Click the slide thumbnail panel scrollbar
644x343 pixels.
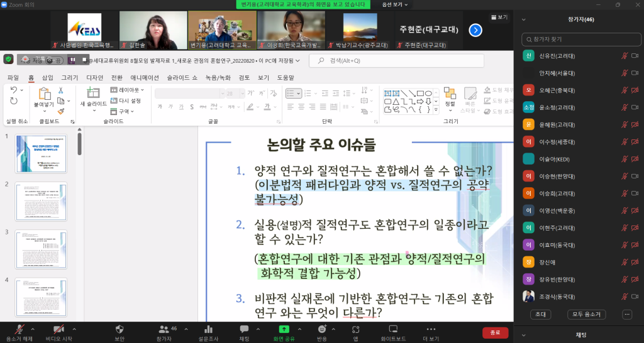79,143
